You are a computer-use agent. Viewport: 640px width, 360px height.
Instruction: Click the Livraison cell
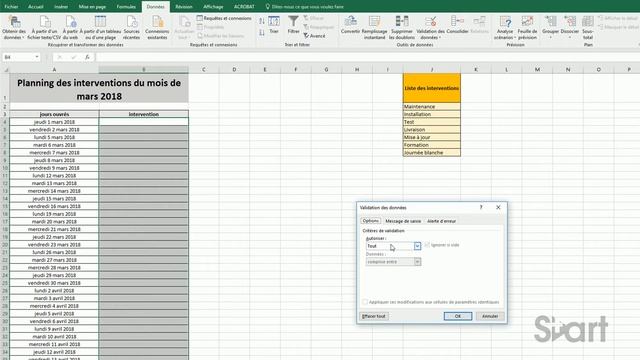(x=432, y=129)
